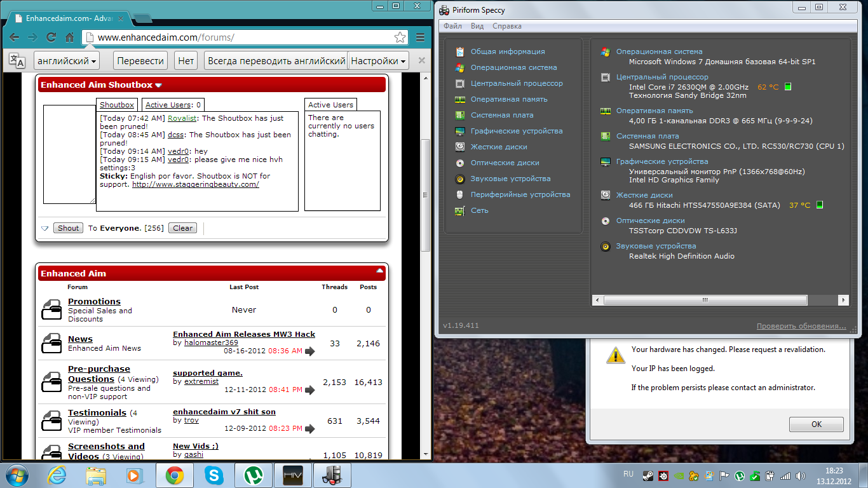This screenshot has height=488, width=868.
Task: Open the Windows Start menu
Action: [17, 474]
